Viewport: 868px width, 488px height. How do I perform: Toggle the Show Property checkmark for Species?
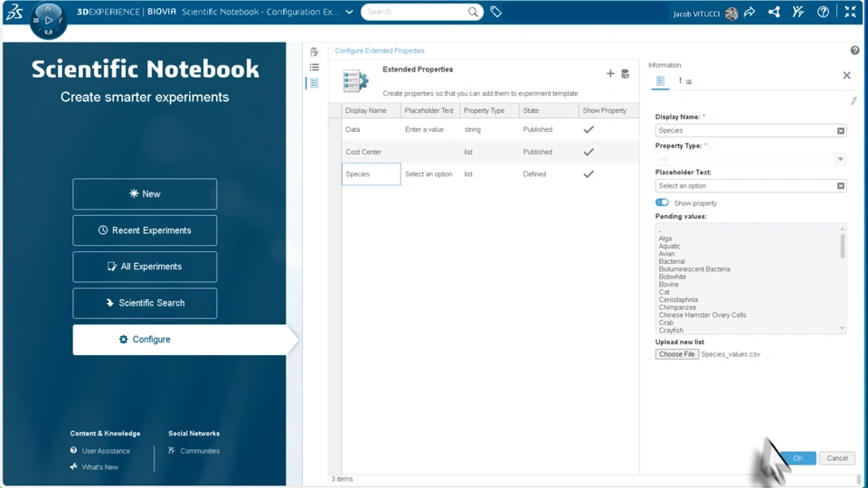click(589, 174)
